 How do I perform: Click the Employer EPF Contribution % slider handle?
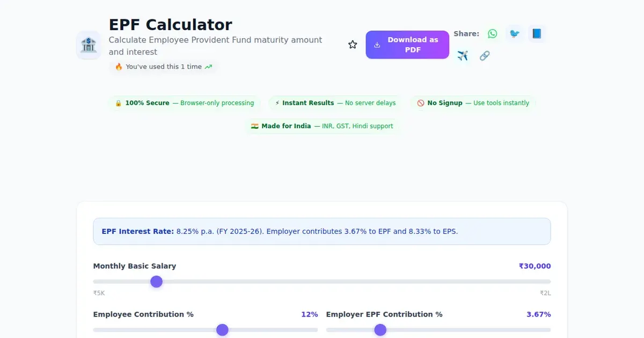[x=380, y=330]
